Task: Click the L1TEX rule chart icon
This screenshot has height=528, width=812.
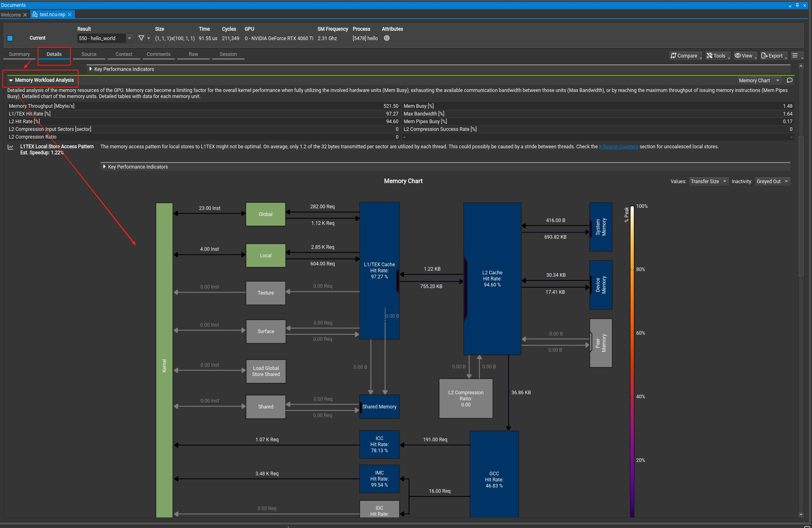Action: pyautogui.click(x=11, y=147)
